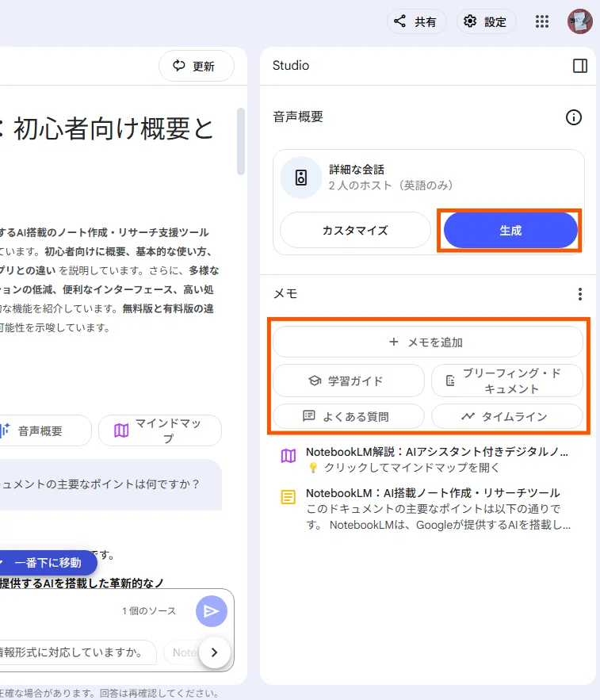Open the Google apps grid icon

[x=541, y=21]
